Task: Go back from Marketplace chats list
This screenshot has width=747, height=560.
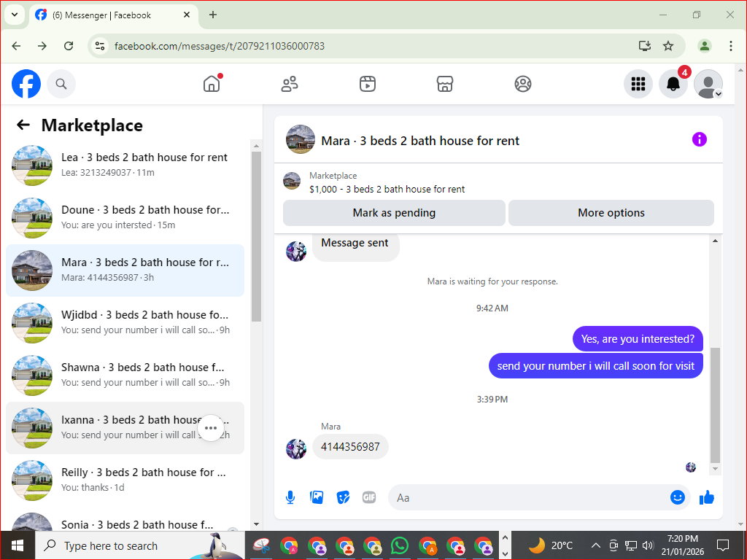Action: pyautogui.click(x=23, y=125)
